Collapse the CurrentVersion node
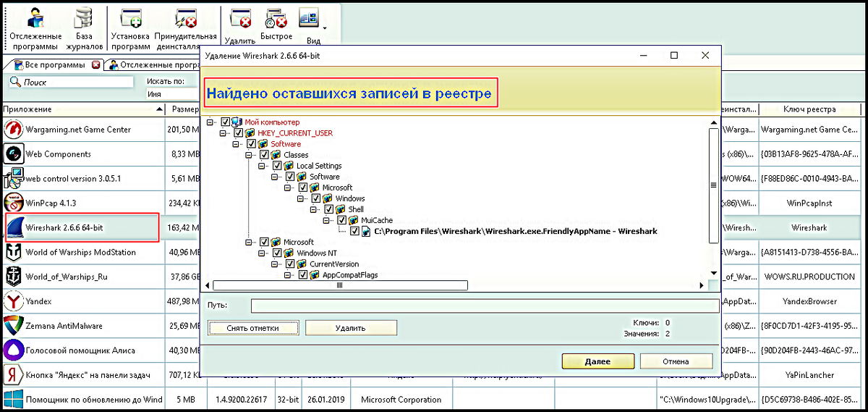Screen dimensions: 868x412 (276, 264)
